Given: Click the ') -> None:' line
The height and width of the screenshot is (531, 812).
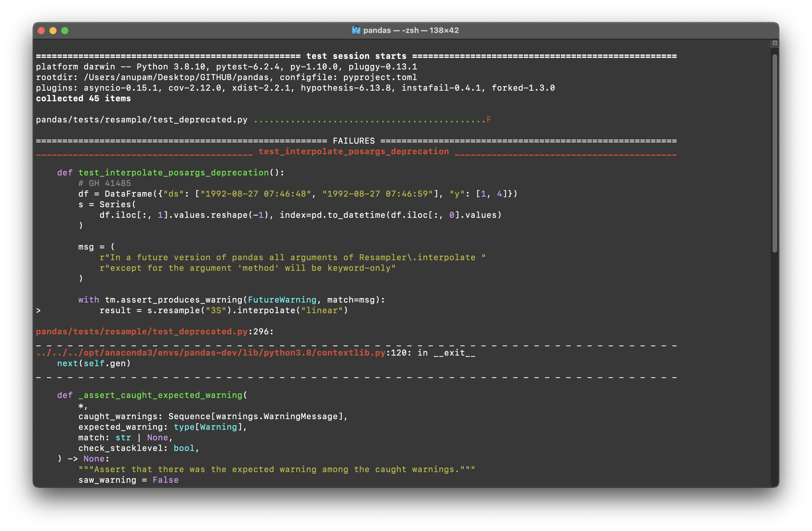Looking at the screenshot, I should coord(83,459).
